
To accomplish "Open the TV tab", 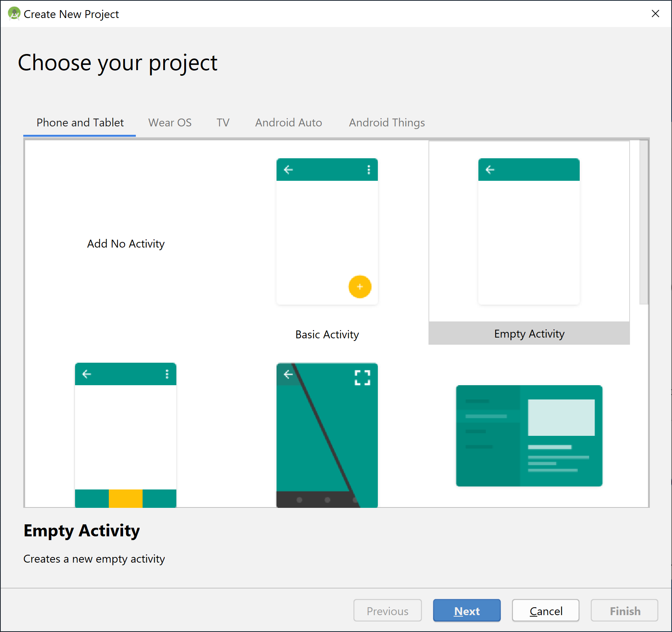I will click(x=223, y=123).
